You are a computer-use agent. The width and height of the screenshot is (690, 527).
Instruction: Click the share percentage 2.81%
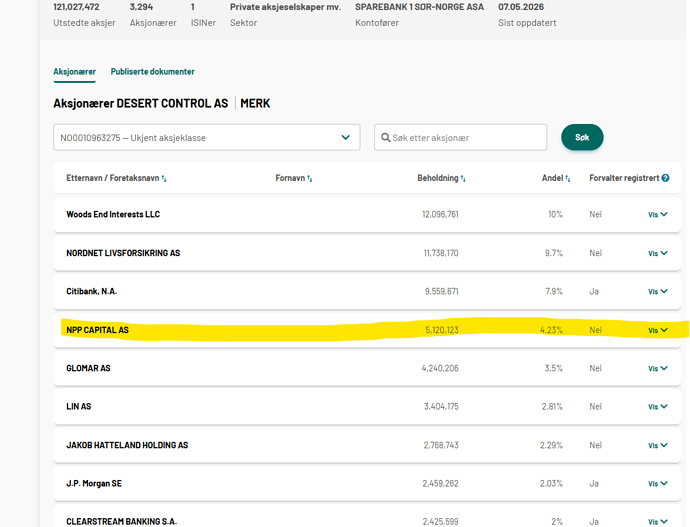coord(552,407)
